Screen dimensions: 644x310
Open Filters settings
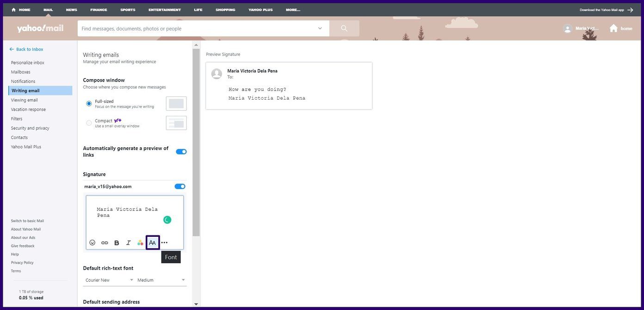(17, 119)
